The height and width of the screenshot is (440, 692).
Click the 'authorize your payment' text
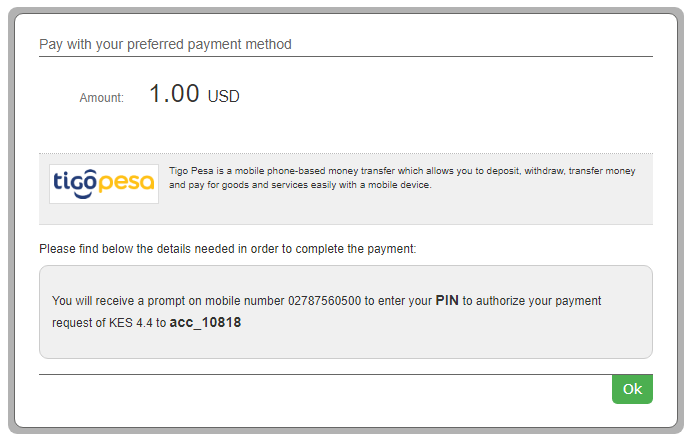pos(538,301)
